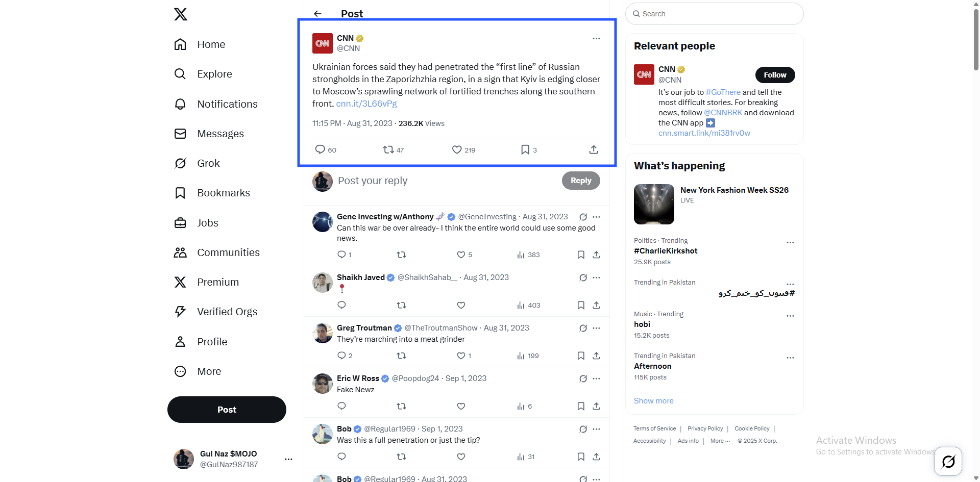Screen dimensions: 980x482
Task: Click the back arrow next to Post
Action: (317, 14)
